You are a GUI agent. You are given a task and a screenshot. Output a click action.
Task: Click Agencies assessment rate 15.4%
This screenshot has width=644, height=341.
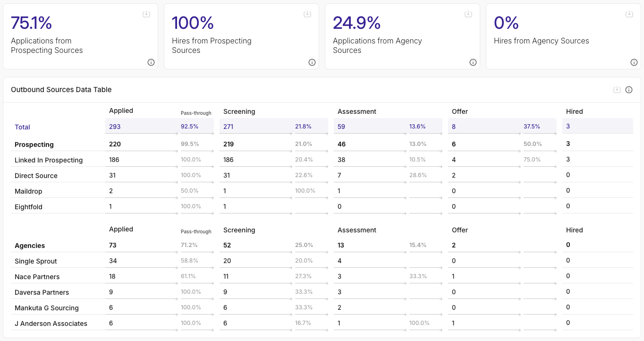coord(418,245)
